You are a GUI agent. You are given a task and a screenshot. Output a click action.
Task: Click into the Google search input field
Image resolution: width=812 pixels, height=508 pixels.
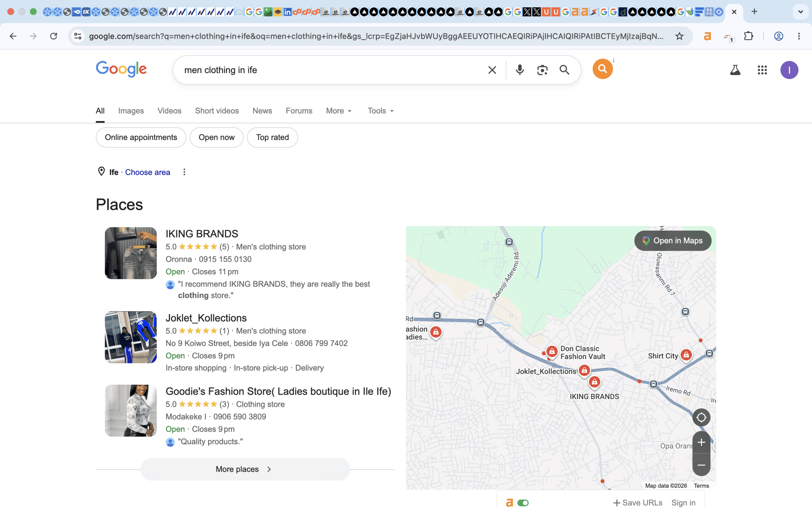[x=332, y=70]
